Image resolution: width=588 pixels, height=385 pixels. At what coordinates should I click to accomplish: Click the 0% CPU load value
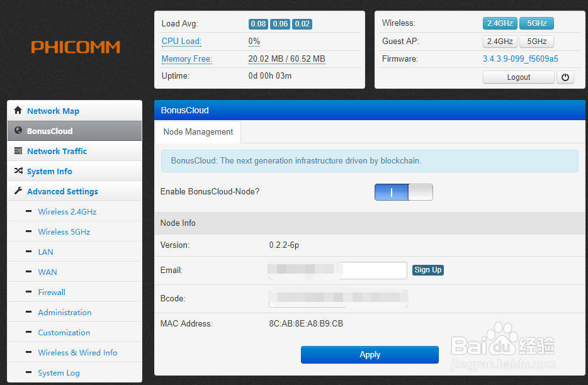(x=254, y=42)
